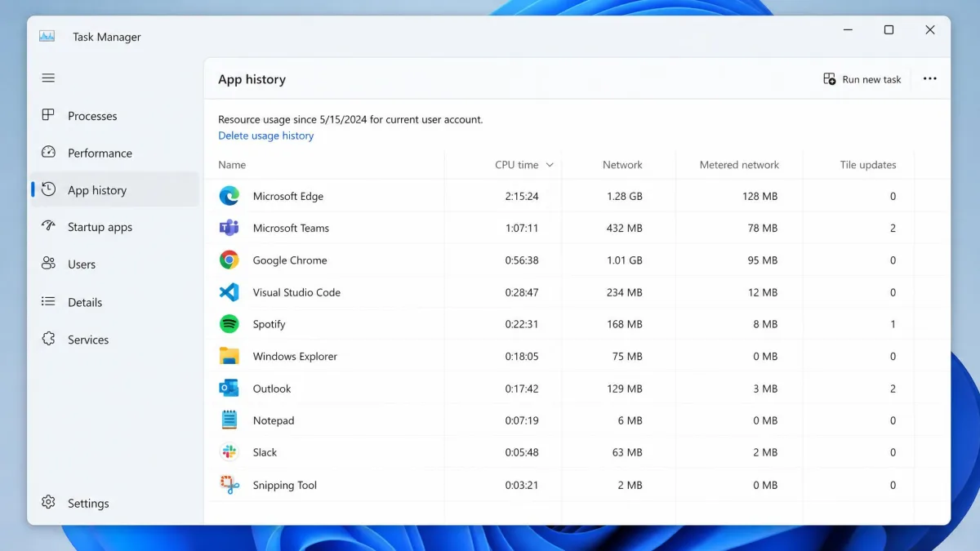Viewport: 980px width, 551px height.
Task: Select the Google Chrome name text
Action: pos(290,260)
